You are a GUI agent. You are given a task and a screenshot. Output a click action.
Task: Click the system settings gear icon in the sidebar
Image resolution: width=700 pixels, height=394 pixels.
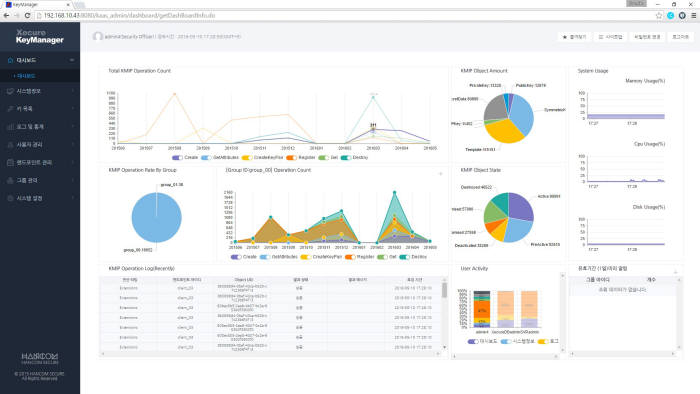point(10,198)
